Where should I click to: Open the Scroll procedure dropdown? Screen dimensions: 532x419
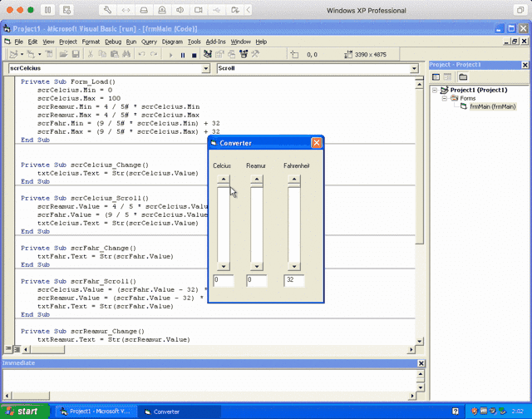tap(414, 68)
